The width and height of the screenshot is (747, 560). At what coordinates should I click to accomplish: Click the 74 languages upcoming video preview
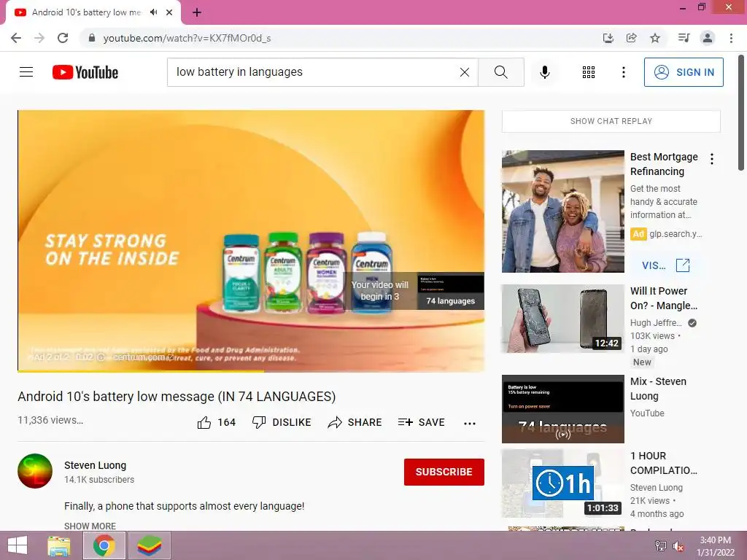(x=450, y=291)
